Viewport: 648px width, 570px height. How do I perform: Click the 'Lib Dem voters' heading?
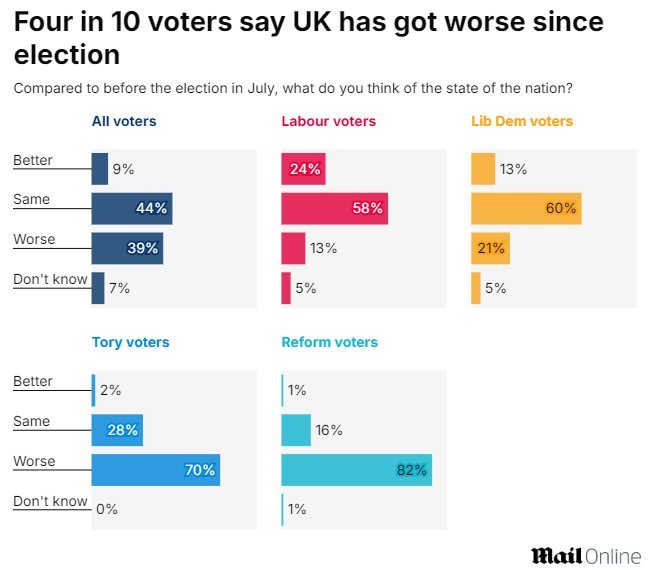pos(522,121)
